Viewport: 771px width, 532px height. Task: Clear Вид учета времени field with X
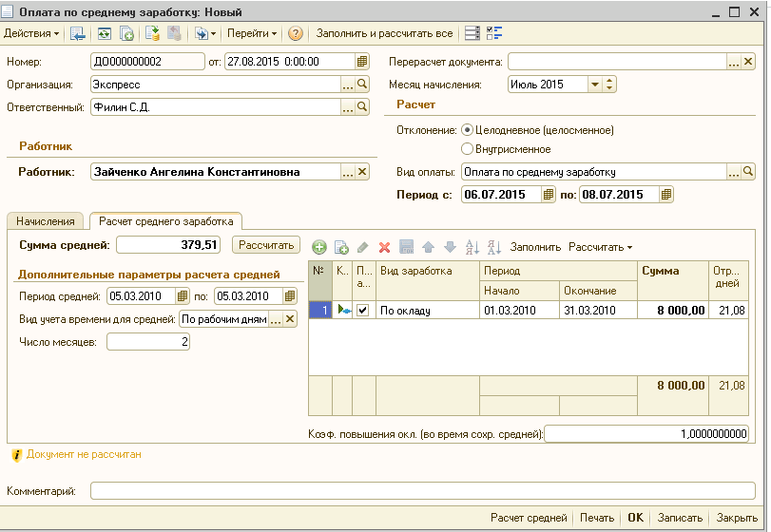click(x=290, y=319)
